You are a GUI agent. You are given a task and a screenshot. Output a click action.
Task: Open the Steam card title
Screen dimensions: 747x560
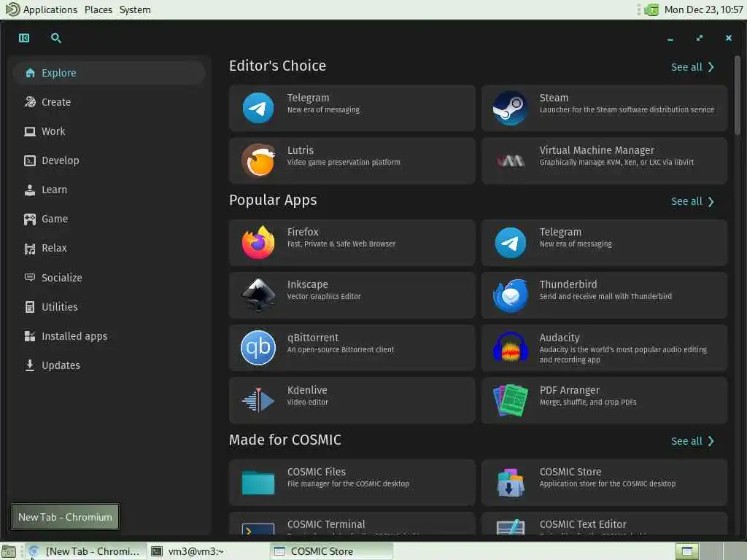click(x=554, y=98)
